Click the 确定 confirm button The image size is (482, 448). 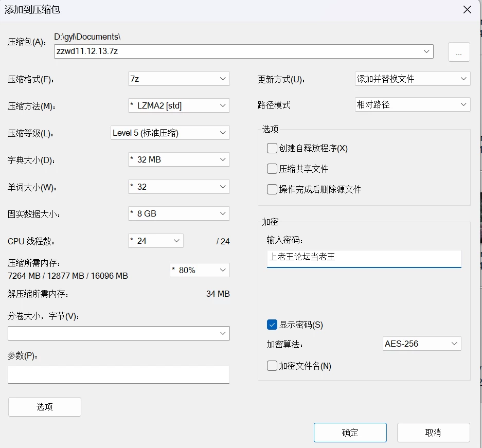point(350,433)
